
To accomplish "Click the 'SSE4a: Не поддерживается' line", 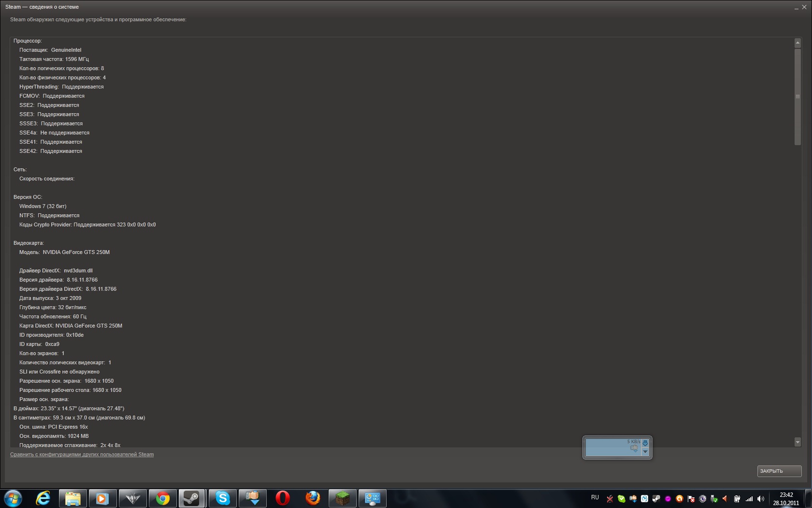I will pos(54,133).
